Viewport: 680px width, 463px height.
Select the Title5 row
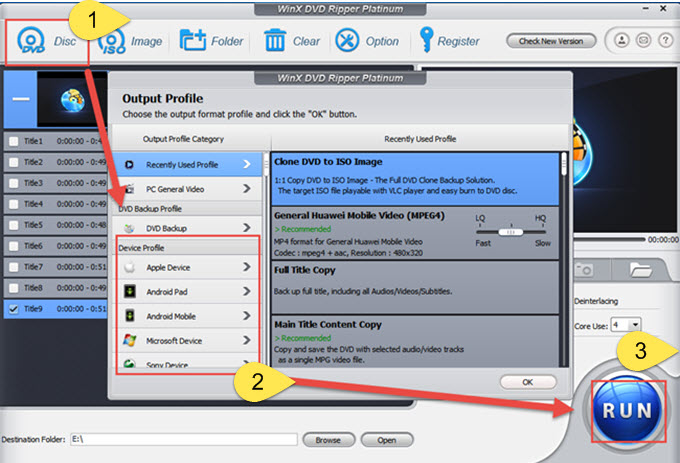(x=56, y=225)
